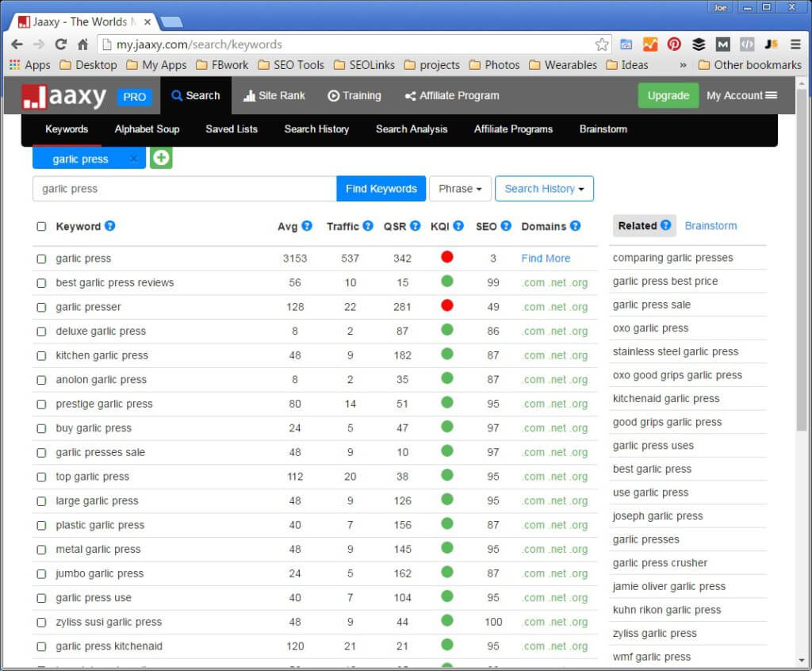Open Affiliate Program nav item
This screenshot has height=671, width=812.
(x=452, y=95)
